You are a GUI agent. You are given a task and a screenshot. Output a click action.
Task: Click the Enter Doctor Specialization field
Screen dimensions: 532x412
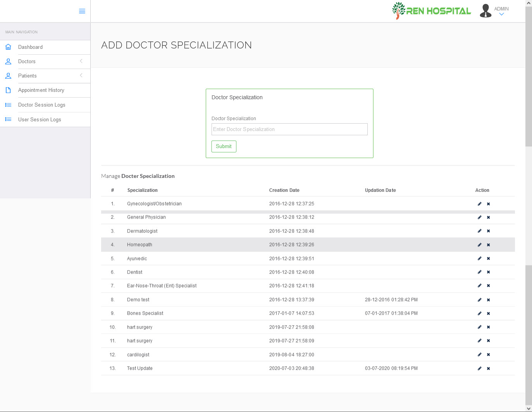pos(289,129)
